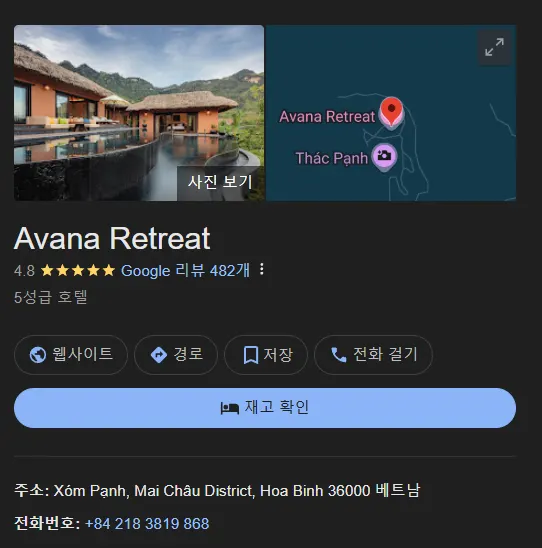Call the number +84 218 3819 868

(147, 524)
